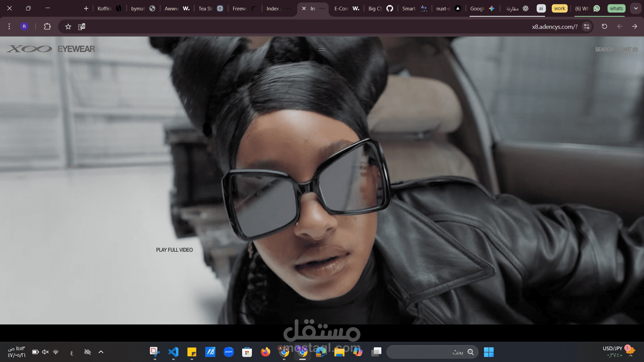Start Zoom from the taskbar
Viewport: 644px width, 362px height.
click(228, 352)
